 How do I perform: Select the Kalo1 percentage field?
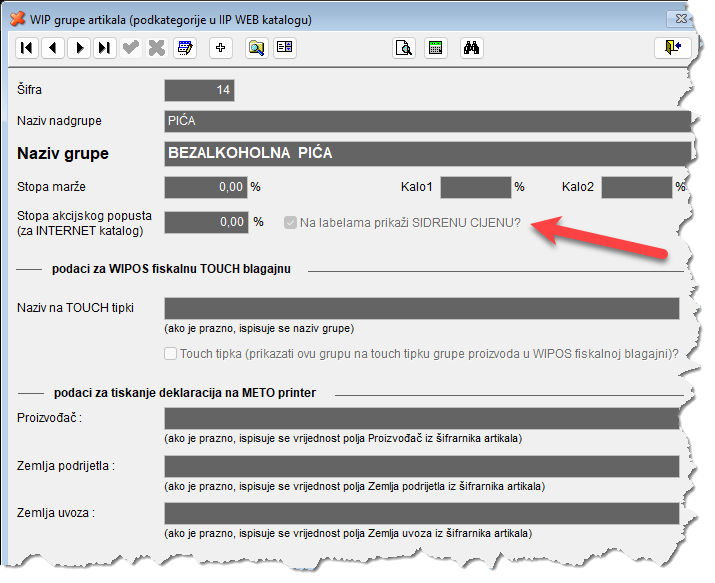tap(475, 187)
